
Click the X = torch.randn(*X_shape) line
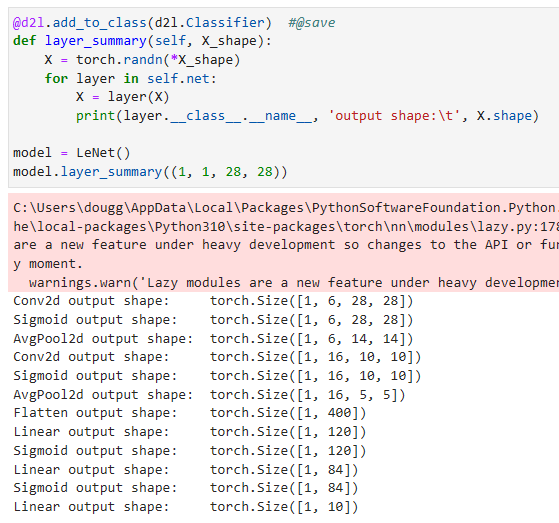click(142, 60)
